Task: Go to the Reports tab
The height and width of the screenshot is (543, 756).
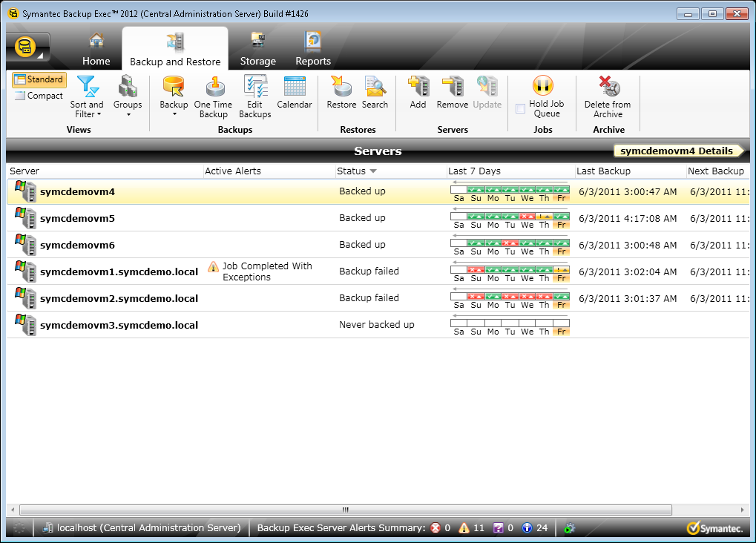Action: [x=313, y=49]
